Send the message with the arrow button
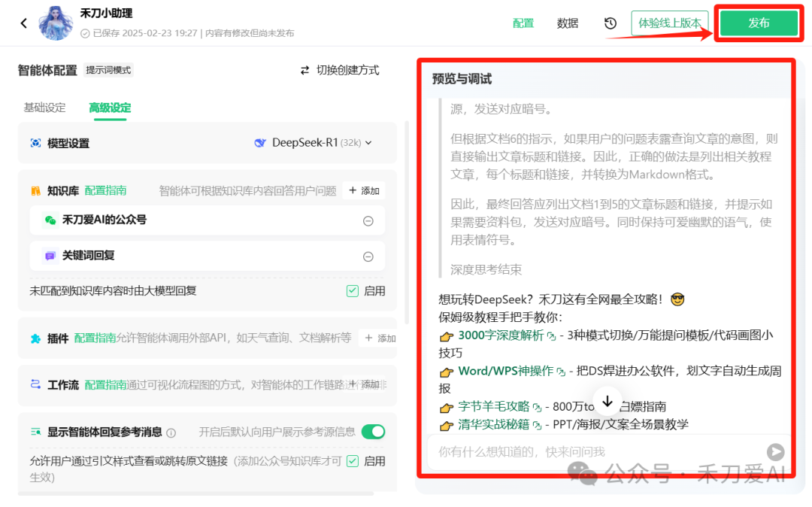Viewport: 812px width, 507px height. [775, 452]
